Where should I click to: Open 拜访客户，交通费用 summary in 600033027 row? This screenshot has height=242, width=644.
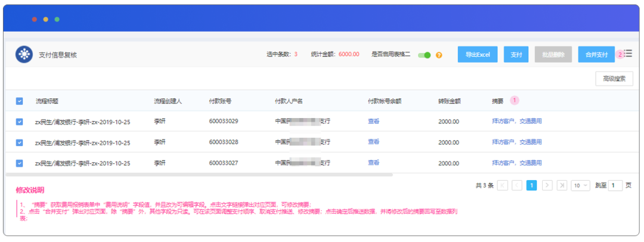tap(516, 163)
